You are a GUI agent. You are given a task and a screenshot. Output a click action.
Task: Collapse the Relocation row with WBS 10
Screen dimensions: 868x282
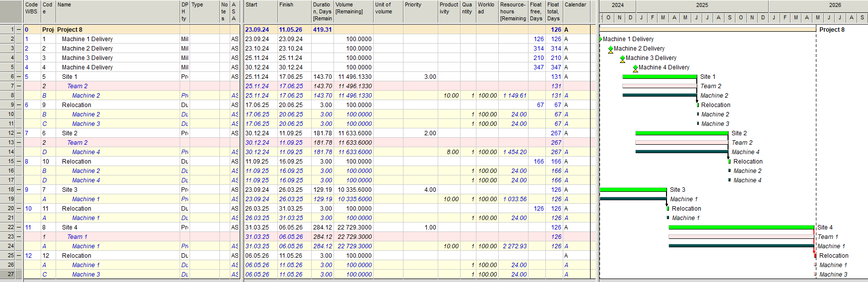19,209
